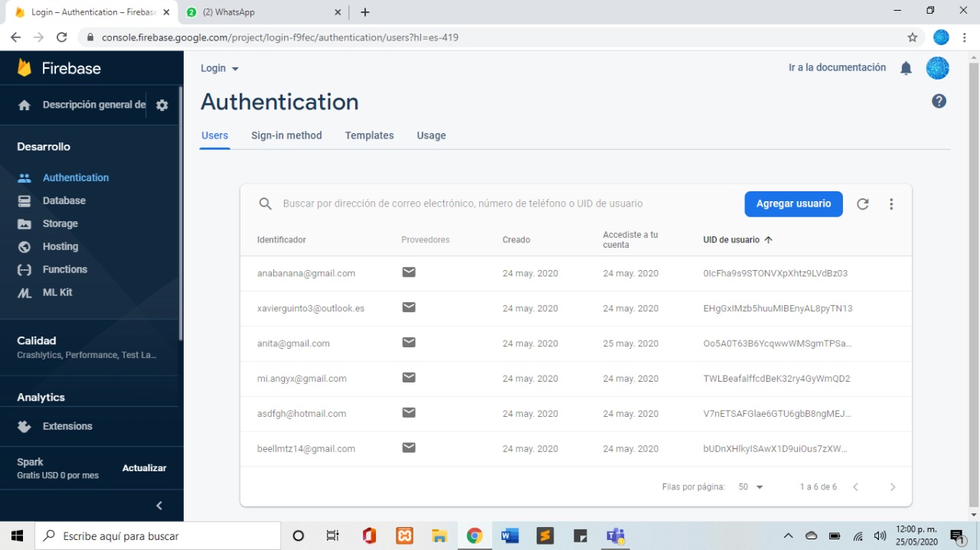The width and height of the screenshot is (980, 550).
Task: Collapse the sidebar navigation with the chevron
Action: (x=159, y=506)
